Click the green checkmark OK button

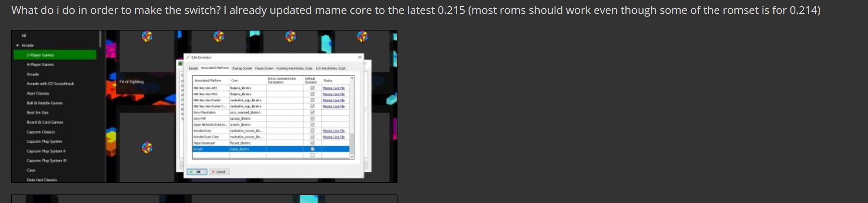(x=197, y=172)
